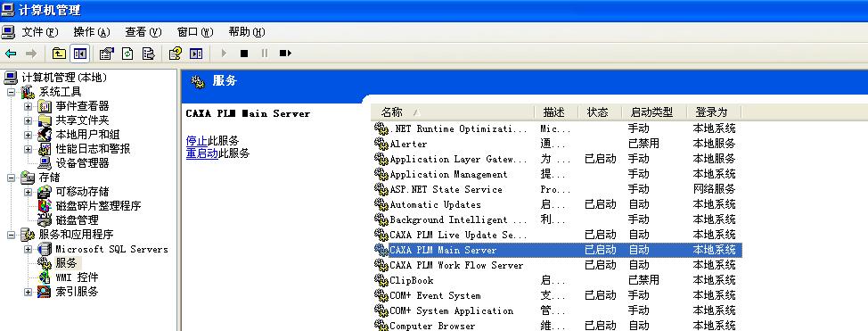
Task: Click the Forward arrow toolbar icon
Action: tap(31, 54)
